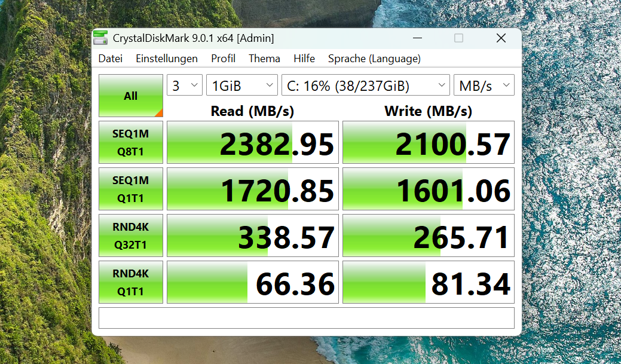621x364 pixels.
Task: Open the Datei menu
Action: tap(111, 59)
